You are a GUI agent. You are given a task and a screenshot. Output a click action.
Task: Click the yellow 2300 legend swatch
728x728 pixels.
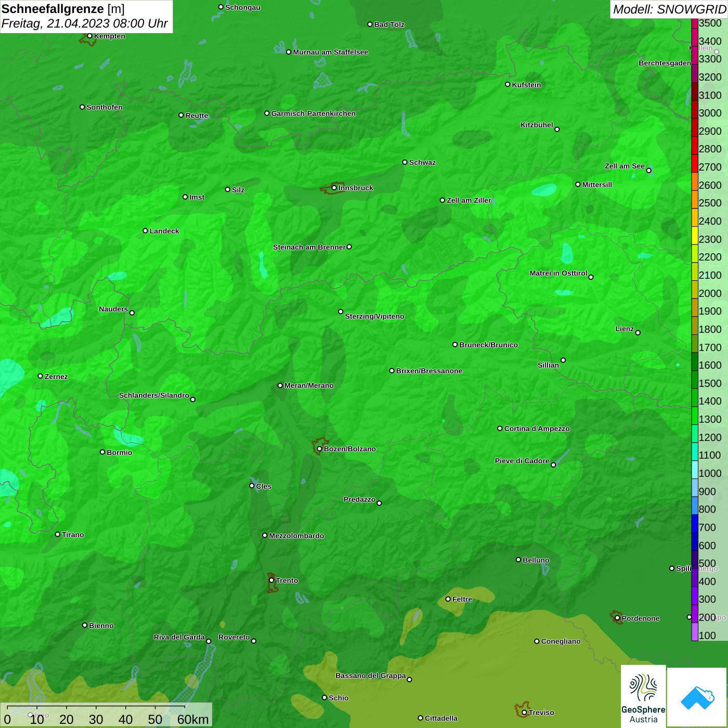pyautogui.click(x=695, y=235)
